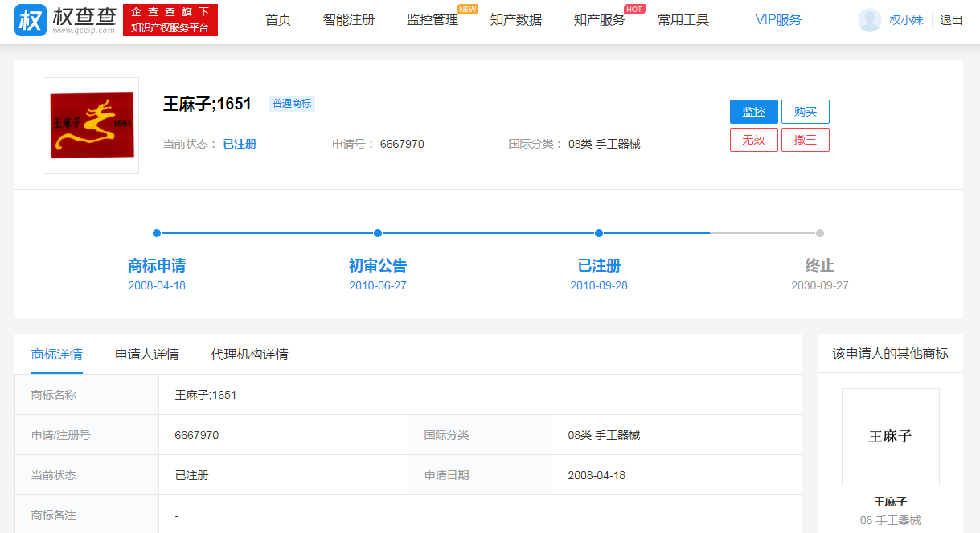Click the 撤三 button
The width and height of the screenshot is (980, 533).
[806, 140]
